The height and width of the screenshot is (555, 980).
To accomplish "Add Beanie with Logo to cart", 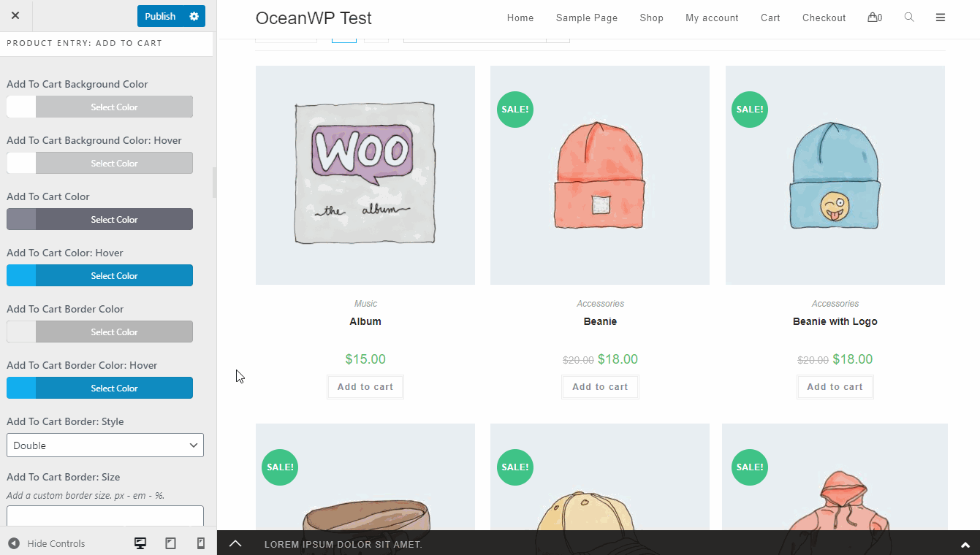I will (x=835, y=387).
